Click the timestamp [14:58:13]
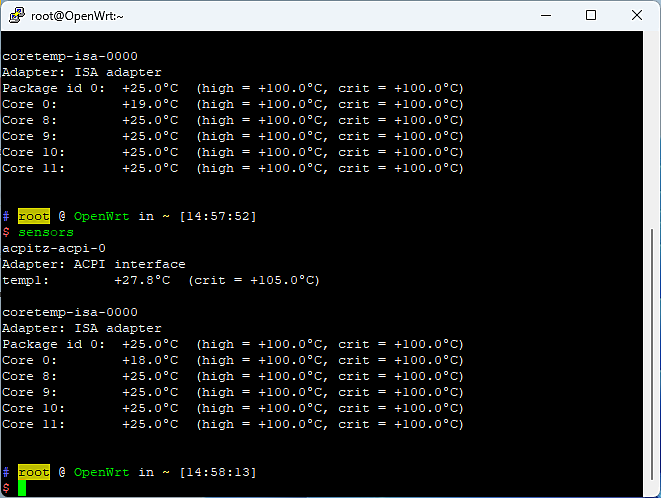This screenshot has height=498, width=661. (x=218, y=472)
